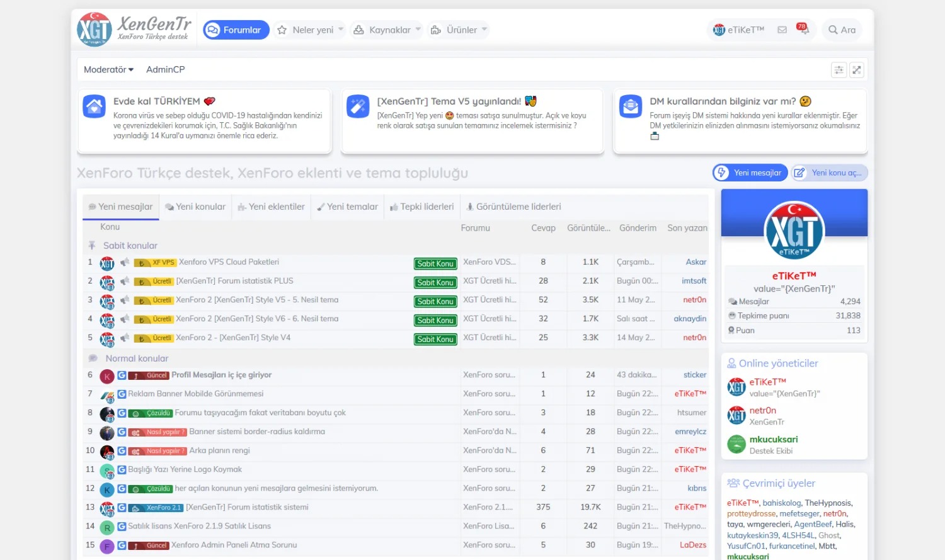Click the Evde kal TÜRKİYEM home icon

point(94,106)
